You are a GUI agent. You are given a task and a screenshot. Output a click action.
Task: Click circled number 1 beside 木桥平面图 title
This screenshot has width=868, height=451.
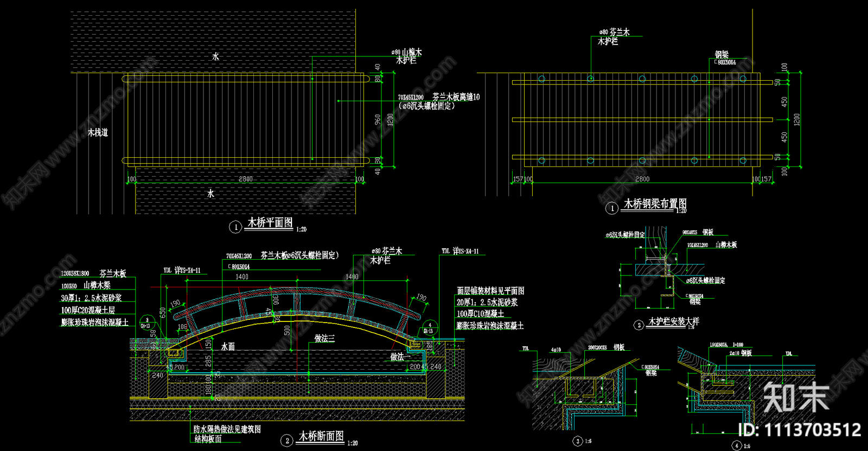click(235, 227)
